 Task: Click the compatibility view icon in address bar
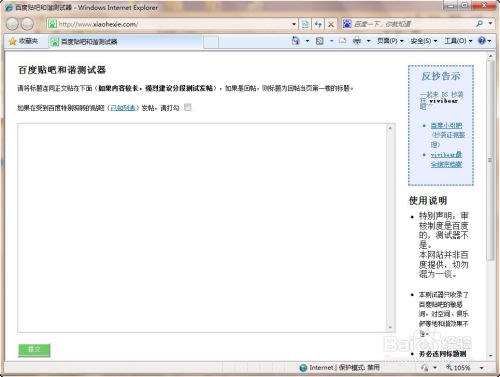coord(305,24)
